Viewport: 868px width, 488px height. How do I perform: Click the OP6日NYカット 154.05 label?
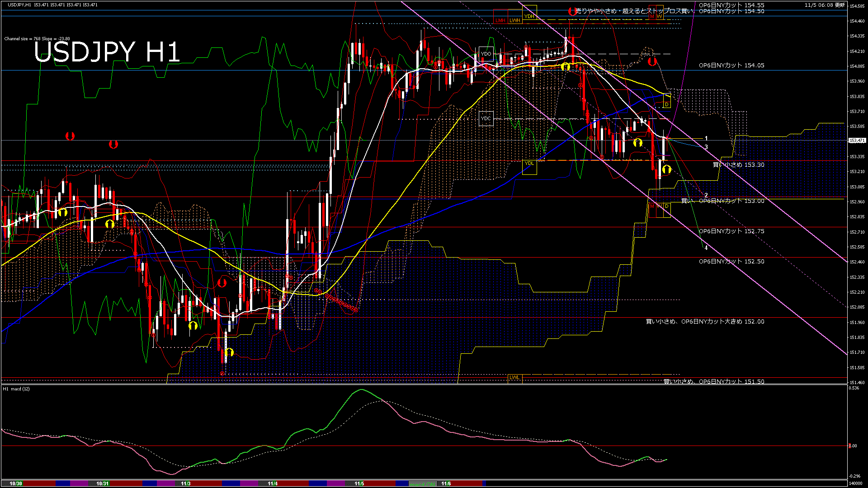pyautogui.click(x=731, y=66)
